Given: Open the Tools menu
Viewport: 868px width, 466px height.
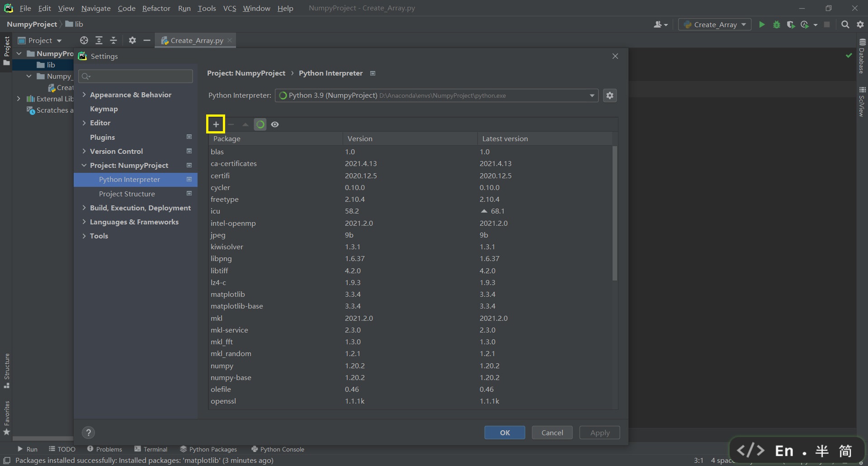Looking at the screenshot, I should [207, 8].
